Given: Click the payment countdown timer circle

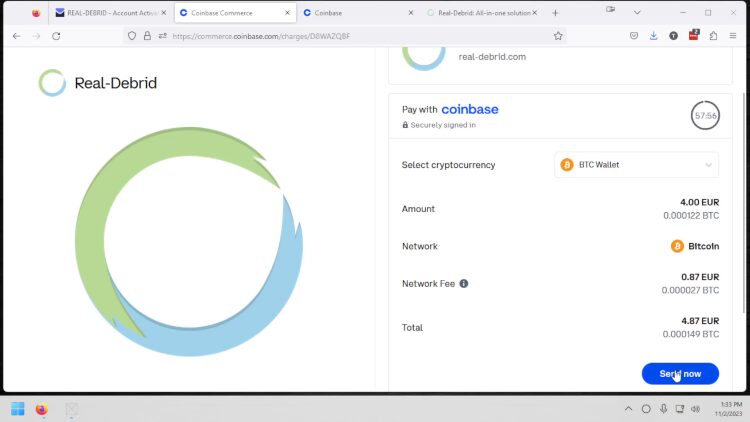Looking at the screenshot, I should (705, 115).
